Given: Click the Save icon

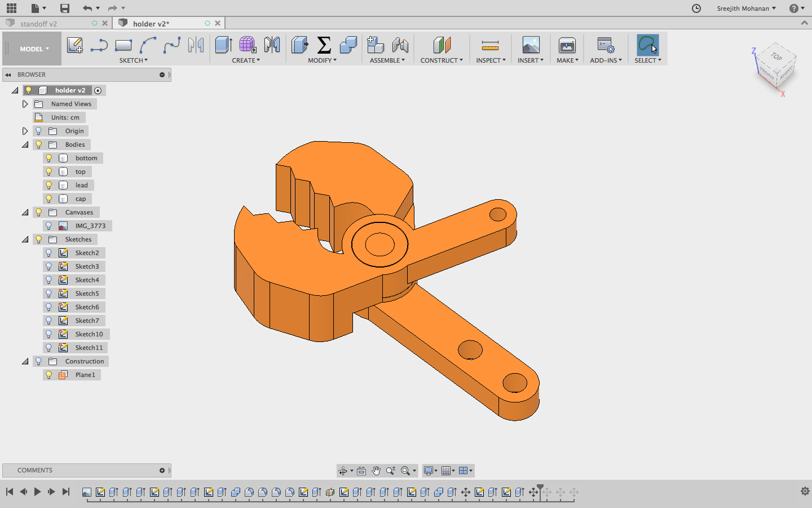Looking at the screenshot, I should click(65, 8).
